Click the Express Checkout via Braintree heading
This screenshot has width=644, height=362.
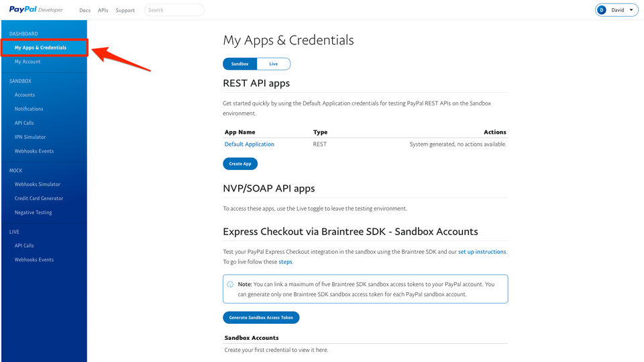350,232
